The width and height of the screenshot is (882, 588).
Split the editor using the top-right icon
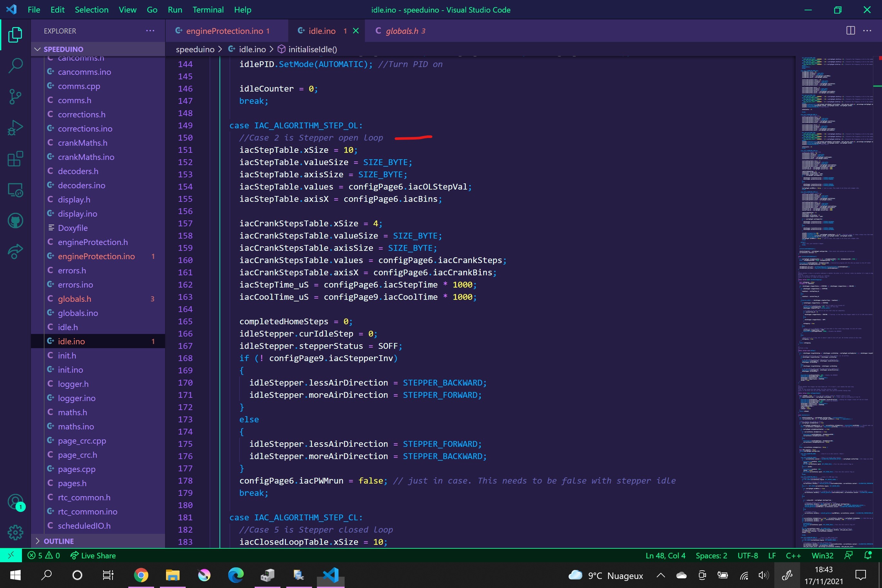[850, 31]
